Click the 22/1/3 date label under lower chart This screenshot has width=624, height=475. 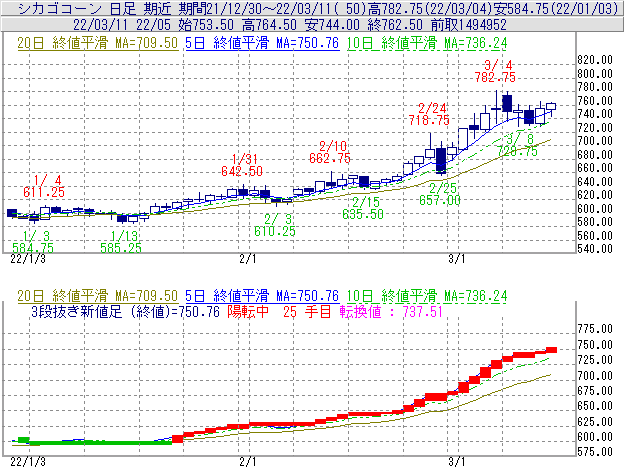click(x=28, y=462)
